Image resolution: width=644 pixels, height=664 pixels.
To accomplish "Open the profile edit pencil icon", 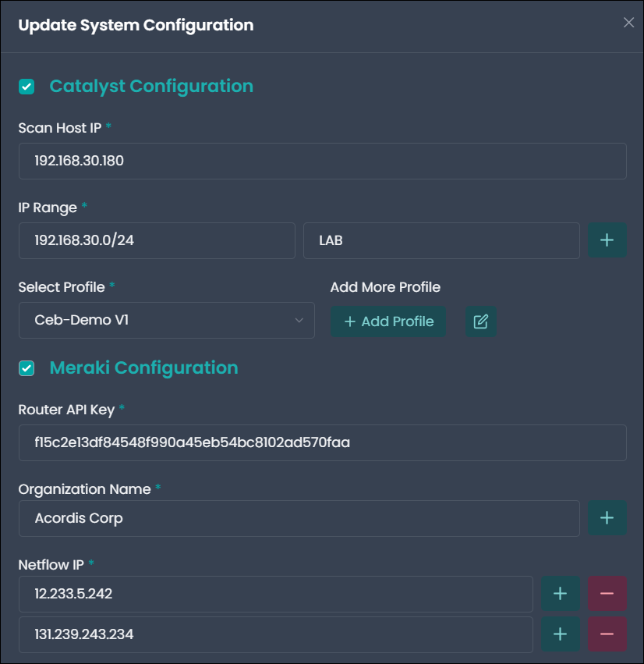I will [481, 321].
